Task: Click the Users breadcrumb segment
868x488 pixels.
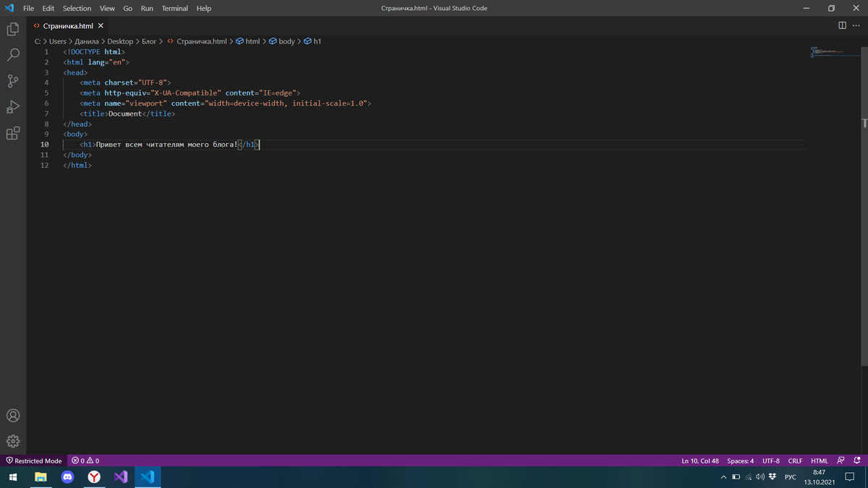Action: (58, 41)
